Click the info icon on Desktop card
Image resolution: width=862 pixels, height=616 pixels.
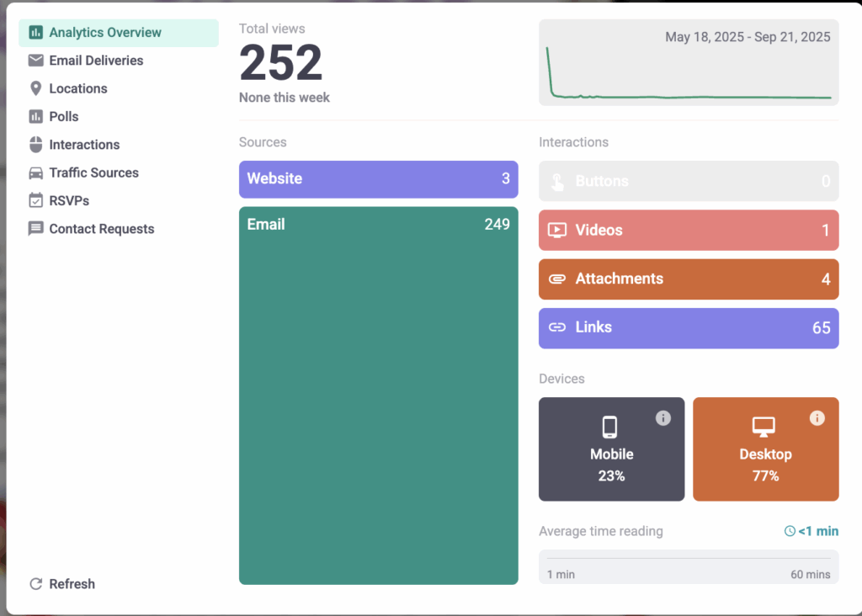pos(817,418)
